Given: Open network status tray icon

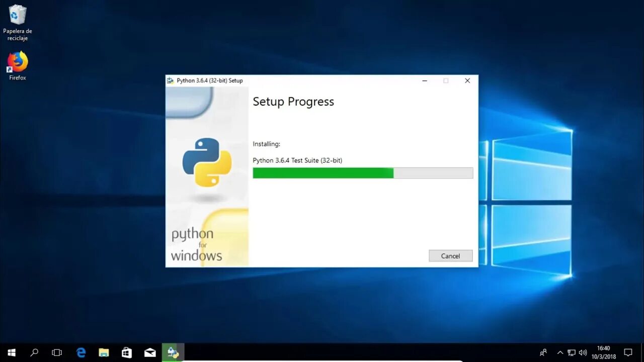Looking at the screenshot, I should (572, 352).
